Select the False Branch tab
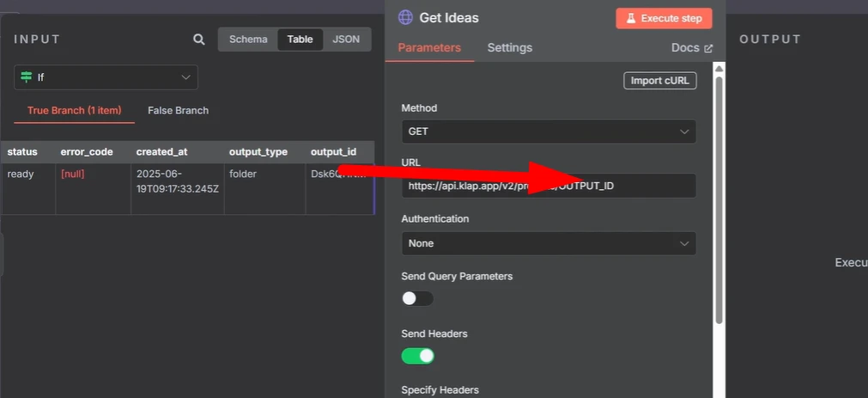The width and height of the screenshot is (868, 398). tap(179, 110)
